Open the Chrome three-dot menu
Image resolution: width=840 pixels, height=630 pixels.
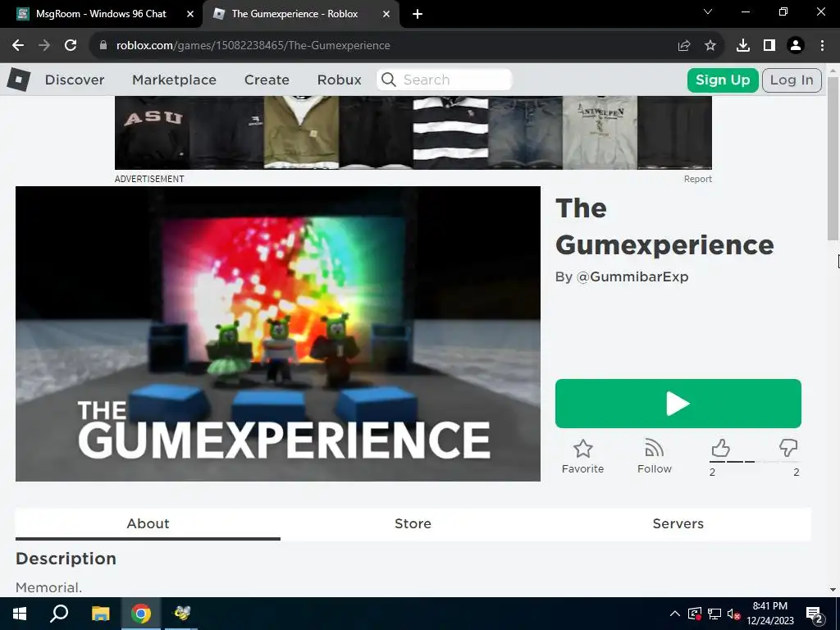822,46
